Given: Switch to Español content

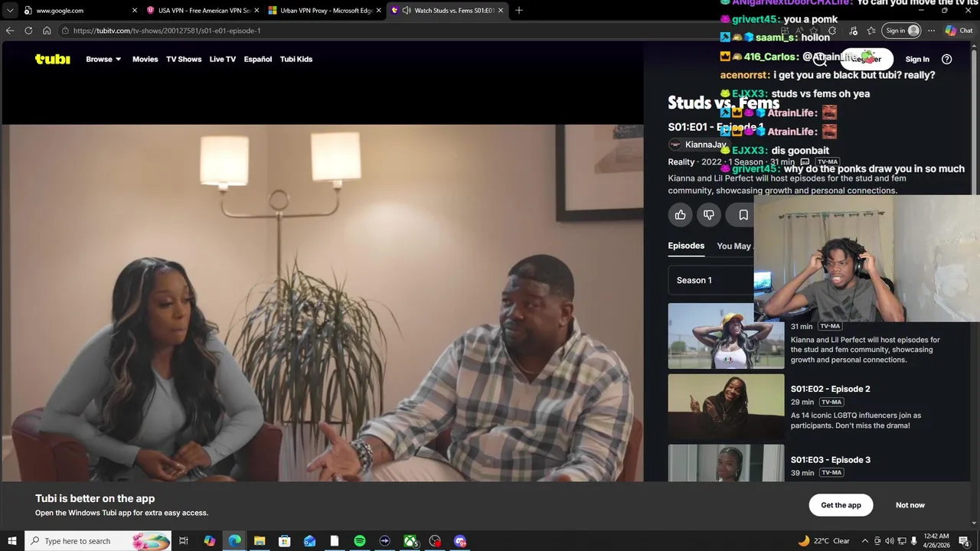Looking at the screenshot, I should point(258,59).
